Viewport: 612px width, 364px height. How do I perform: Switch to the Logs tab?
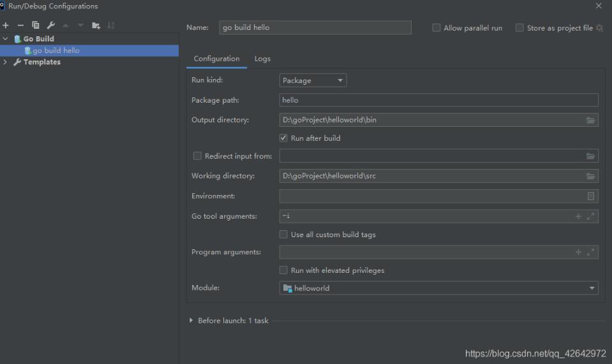click(x=262, y=59)
